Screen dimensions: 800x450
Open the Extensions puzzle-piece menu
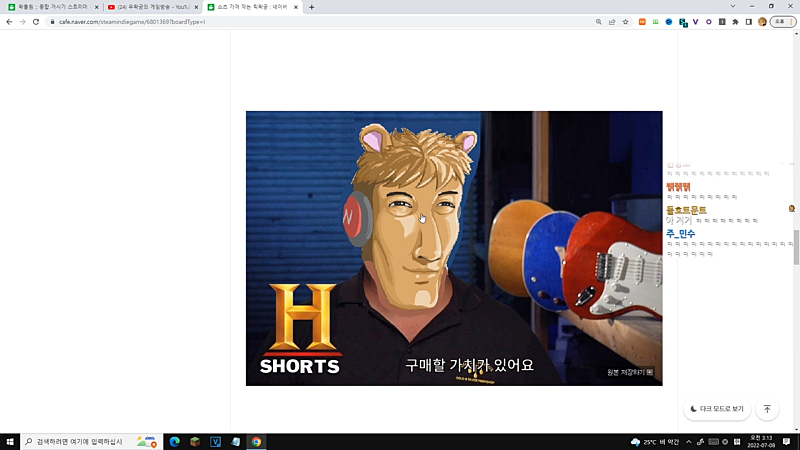click(x=735, y=22)
